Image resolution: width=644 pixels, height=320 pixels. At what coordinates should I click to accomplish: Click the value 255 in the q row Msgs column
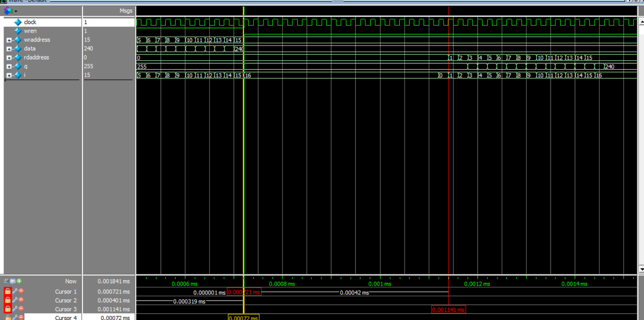[88, 66]
